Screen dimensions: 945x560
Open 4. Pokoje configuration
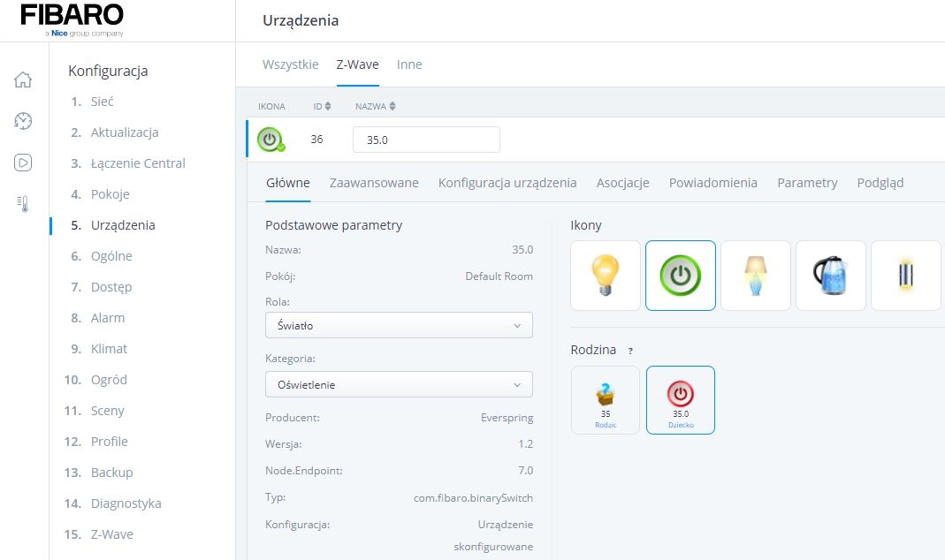(100, 194)
